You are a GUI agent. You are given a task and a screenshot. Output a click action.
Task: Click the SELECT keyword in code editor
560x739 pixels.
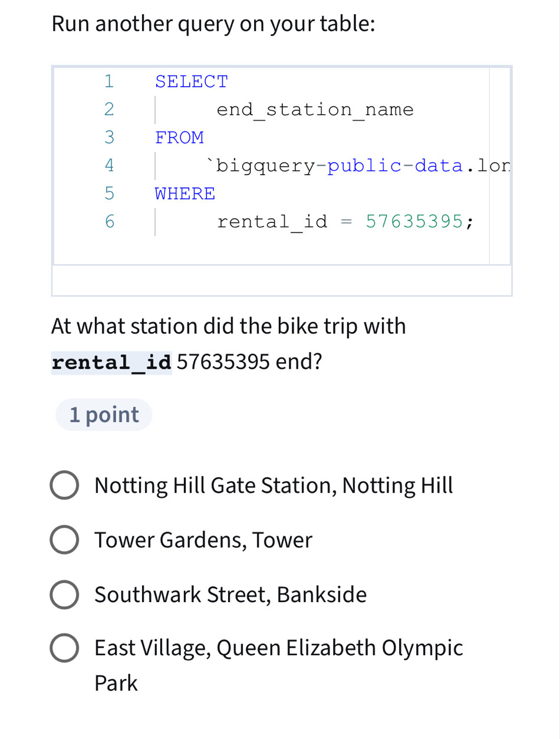[192, 82]
